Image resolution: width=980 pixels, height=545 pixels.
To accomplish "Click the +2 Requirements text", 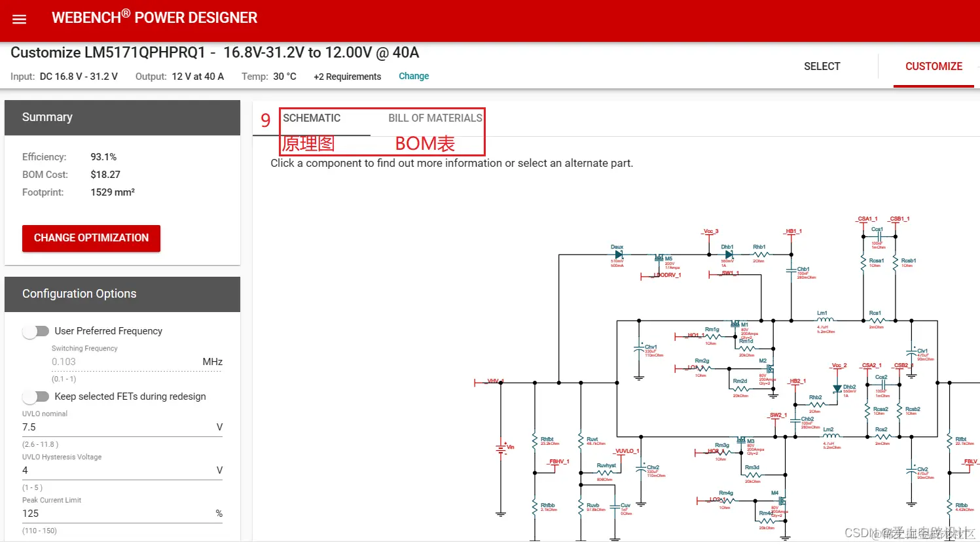I will click(347, 77).
